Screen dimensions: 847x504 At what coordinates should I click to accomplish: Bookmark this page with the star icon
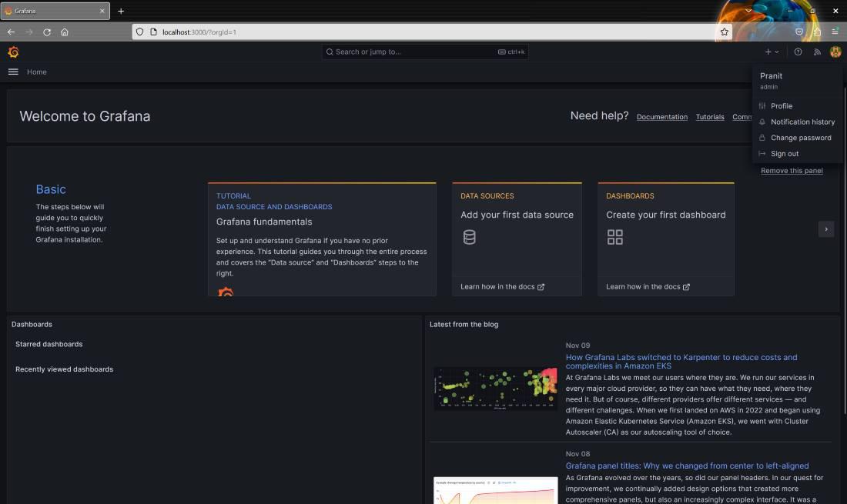coord(724,32)
